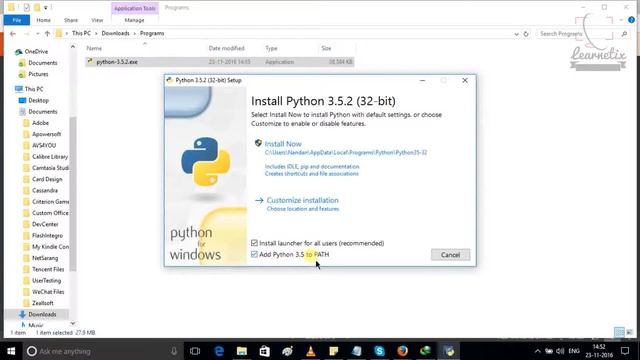Click the Customize installation arrow icon
This screenshot has width=640, height=360.
click(x=259, y=200)
